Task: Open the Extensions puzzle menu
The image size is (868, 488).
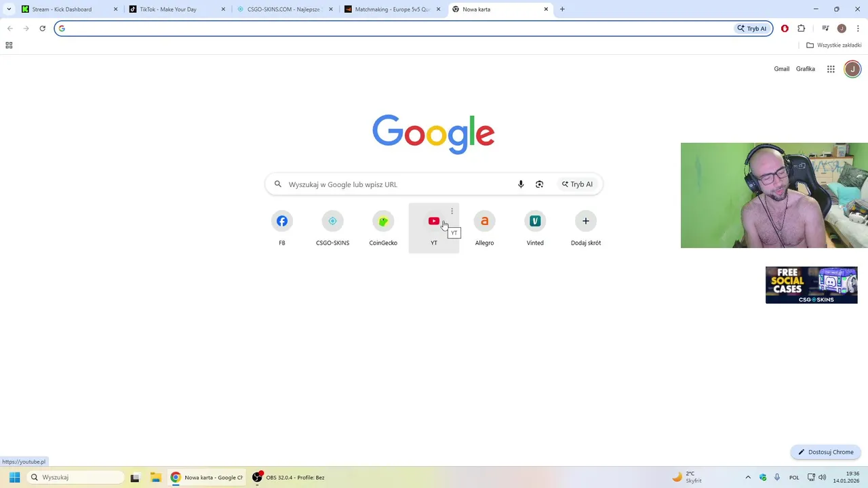Action: 802,28
